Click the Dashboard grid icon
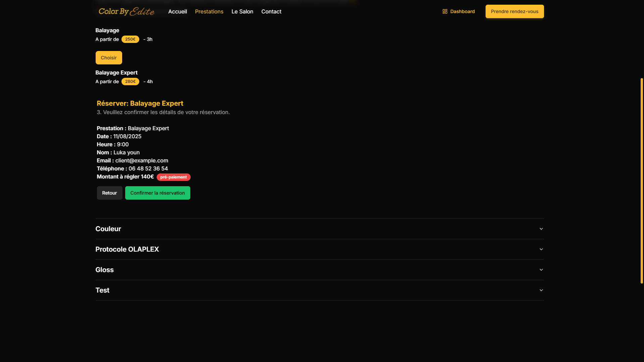This screenshot has height=362, width=644. tap(445, 11)
